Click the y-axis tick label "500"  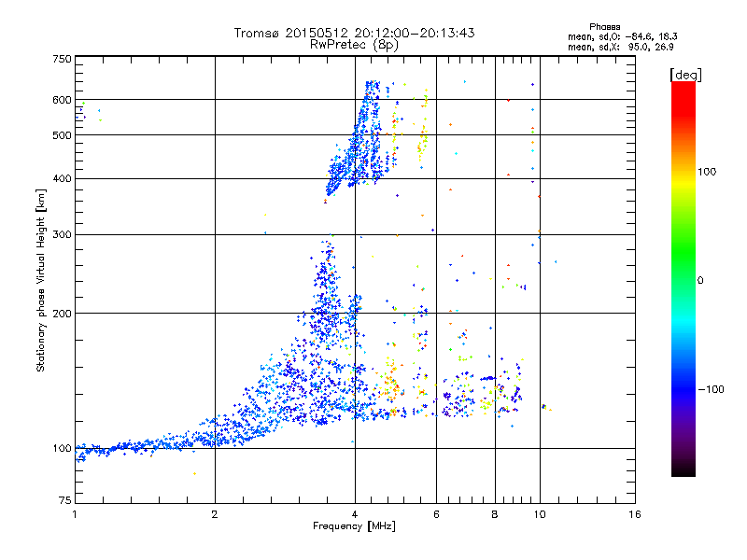pyautogui.click(x=62, y=135)
